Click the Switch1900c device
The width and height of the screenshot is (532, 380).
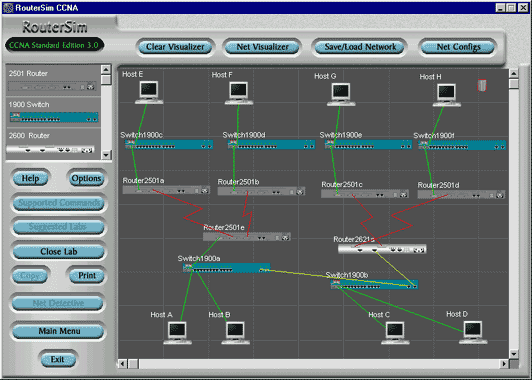(169, 145)
